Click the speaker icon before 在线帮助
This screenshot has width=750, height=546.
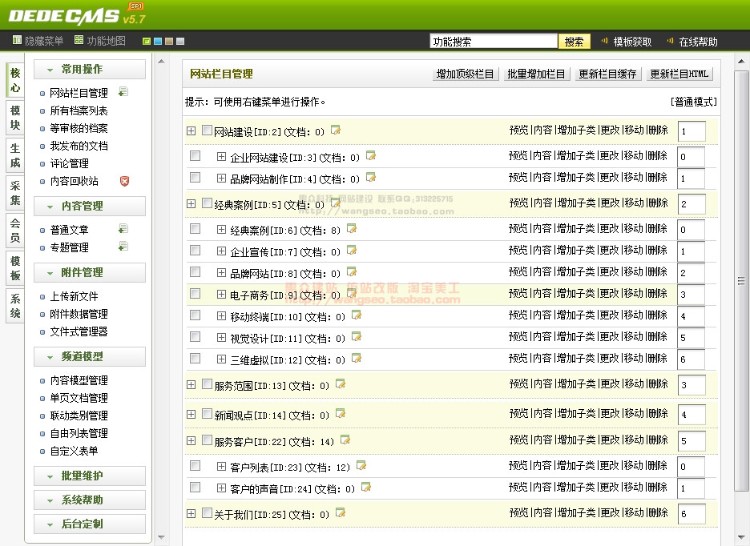(x=670, y=41)
